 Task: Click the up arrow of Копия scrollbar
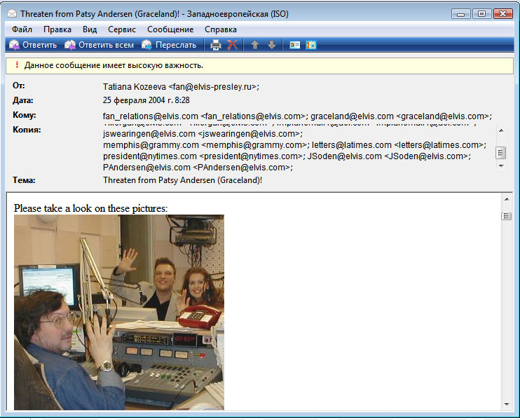pyautogui.click(x=501, y=130)
